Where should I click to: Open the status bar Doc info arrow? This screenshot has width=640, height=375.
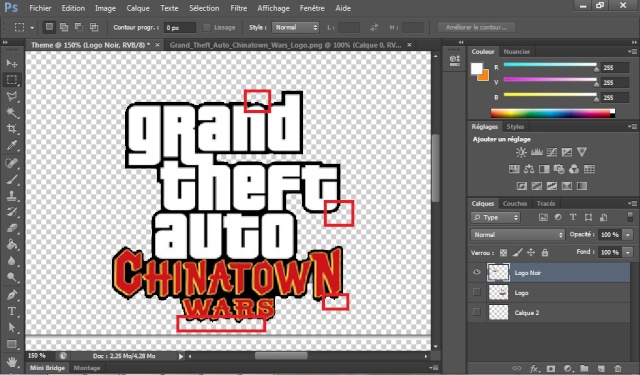(181, 356)
